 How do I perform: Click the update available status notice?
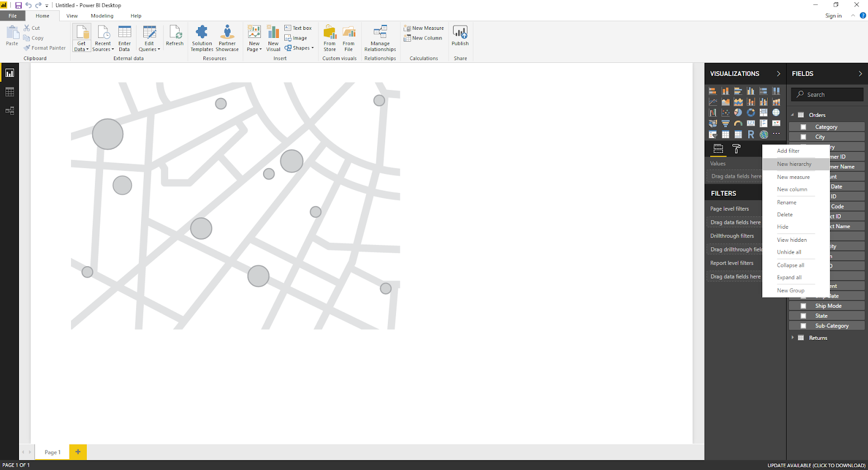point(816,465)
